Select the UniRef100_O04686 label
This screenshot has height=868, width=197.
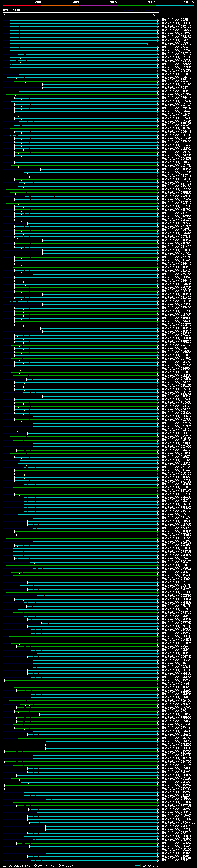[x=176, y=352]
